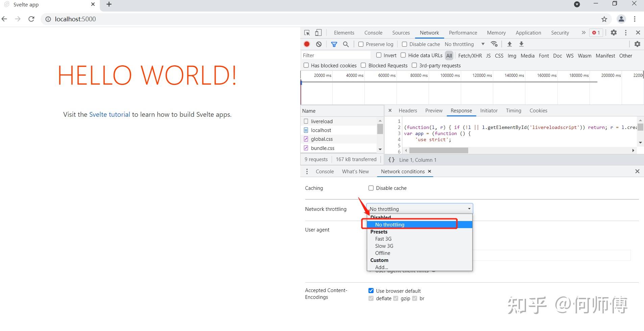The width and height of the screenshot is (644, 331).
Task: Bookmark this page with the star
Action: 604,19
